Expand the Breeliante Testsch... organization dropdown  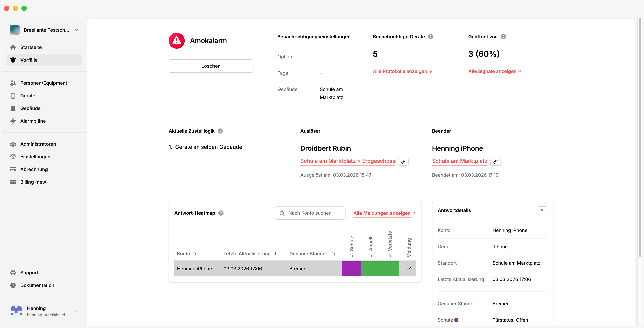click(77, 30)
